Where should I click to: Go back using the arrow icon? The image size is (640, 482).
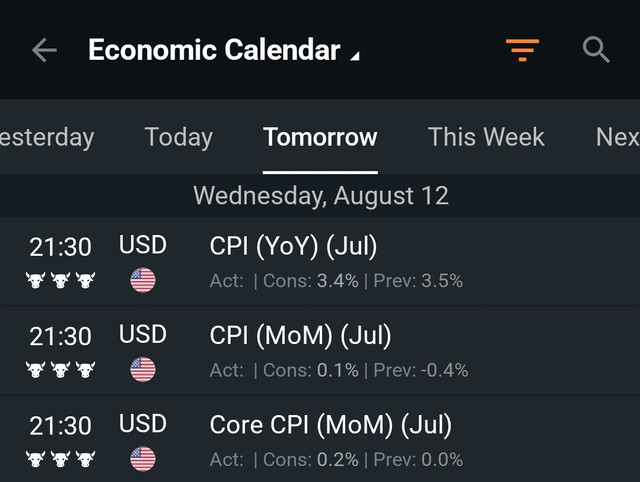point(44,50)
